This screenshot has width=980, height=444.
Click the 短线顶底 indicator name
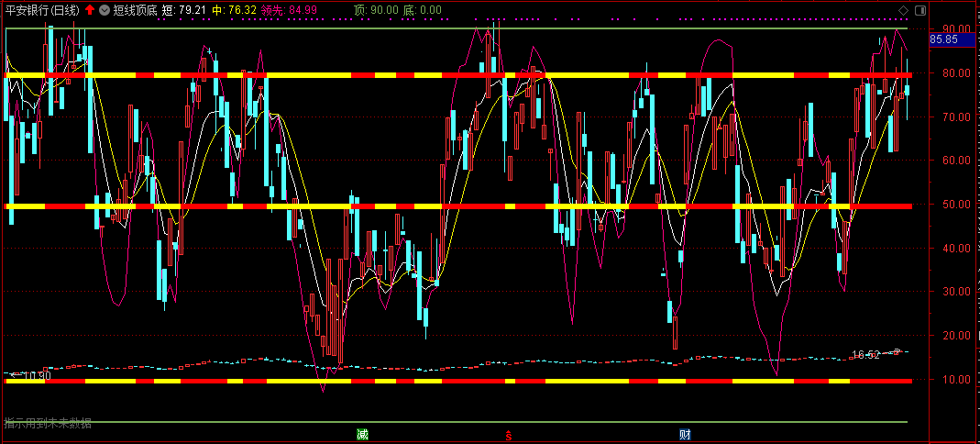[134, 10]
